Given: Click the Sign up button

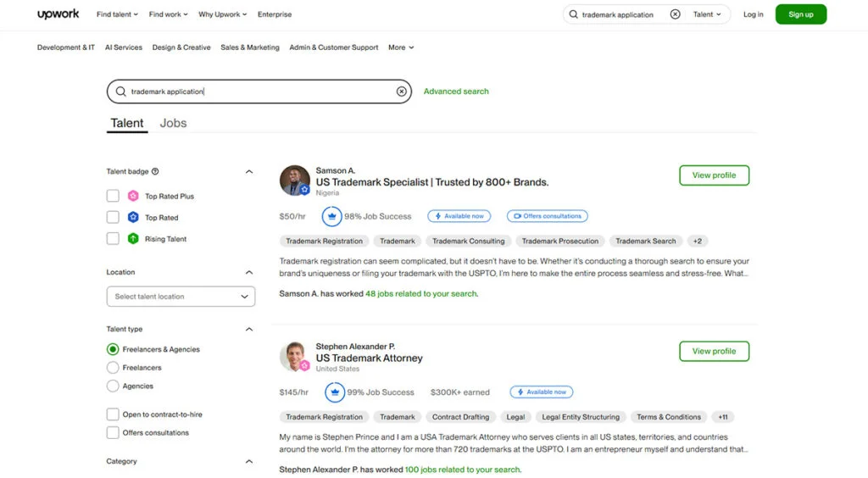Looking at the screenshot, I should [800, 14].
